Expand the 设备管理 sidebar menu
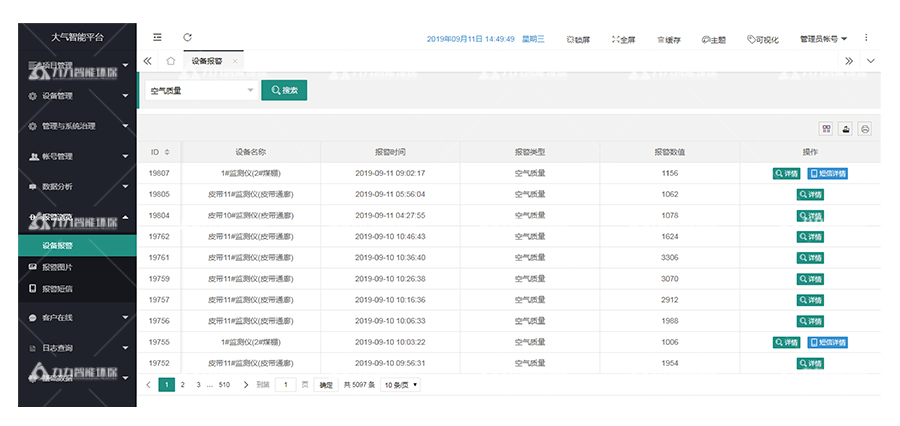The height and width of the screenshot is (426, 900). (76, 96)
